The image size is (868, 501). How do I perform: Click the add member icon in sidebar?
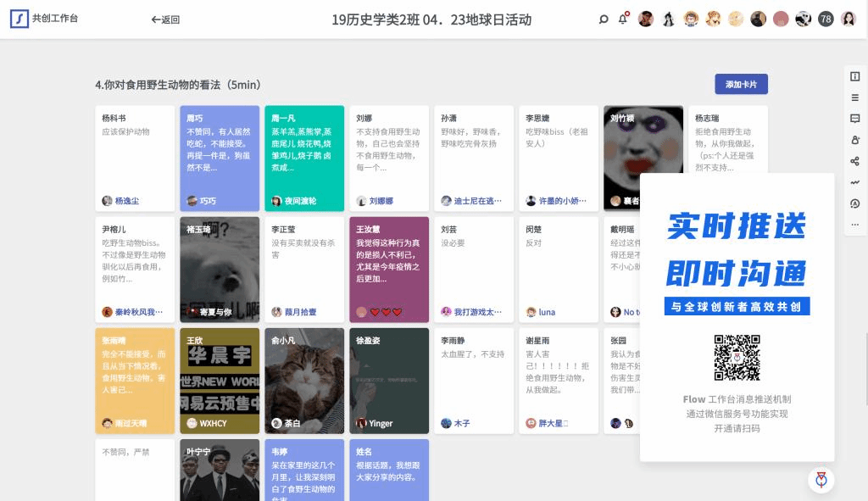tap(854, 140)
